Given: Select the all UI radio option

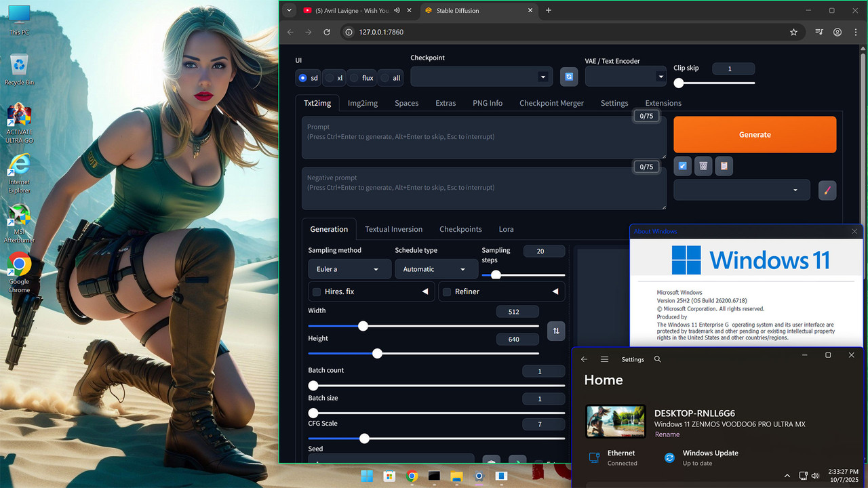Looking at the screenshot, I should (x=391, y=78).
